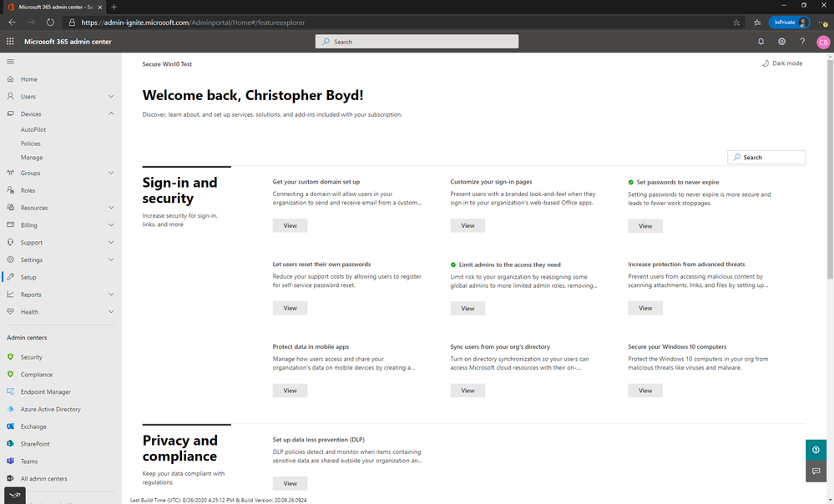Screen dimensions: 834x504
Task: Toggle Dark mode
Action: click(782, 63)
